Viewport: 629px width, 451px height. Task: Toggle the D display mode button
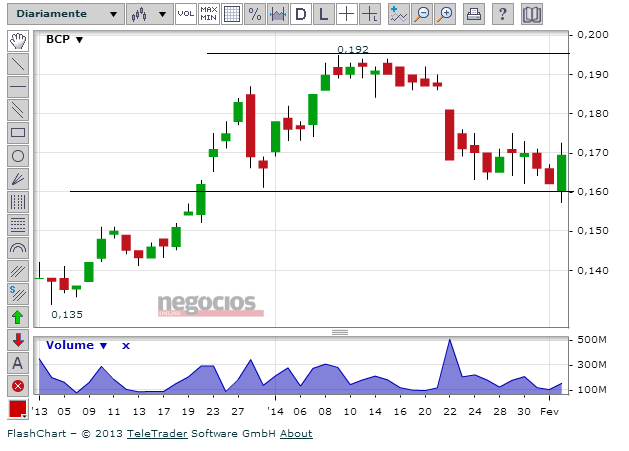[301, 14]
